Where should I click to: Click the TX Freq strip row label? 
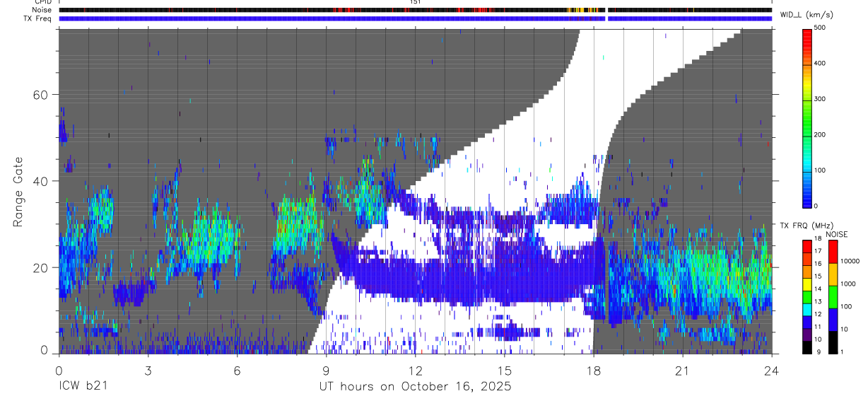(38, 18)
